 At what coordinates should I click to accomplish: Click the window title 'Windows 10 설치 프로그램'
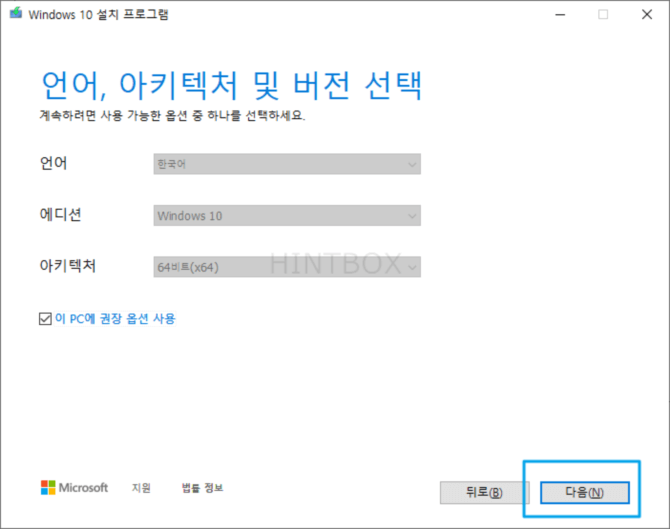[x=98, y=15]
